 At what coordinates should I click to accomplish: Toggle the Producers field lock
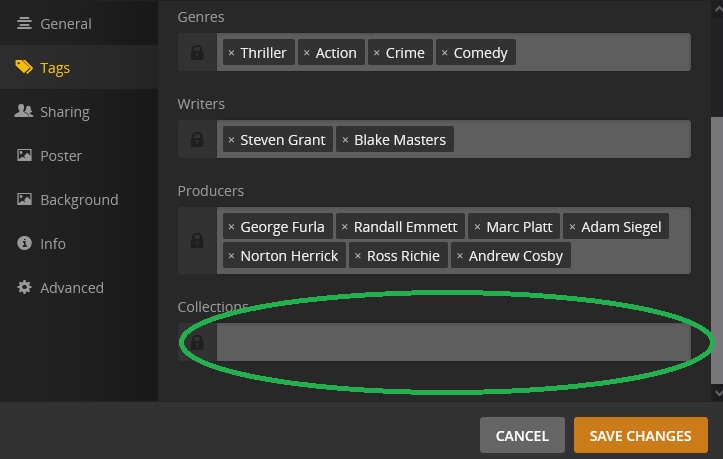197,241
